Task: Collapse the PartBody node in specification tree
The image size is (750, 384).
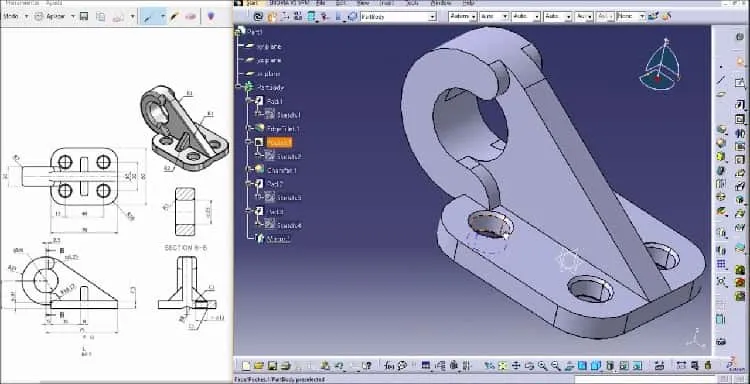Action: click(x=239, y=88)
